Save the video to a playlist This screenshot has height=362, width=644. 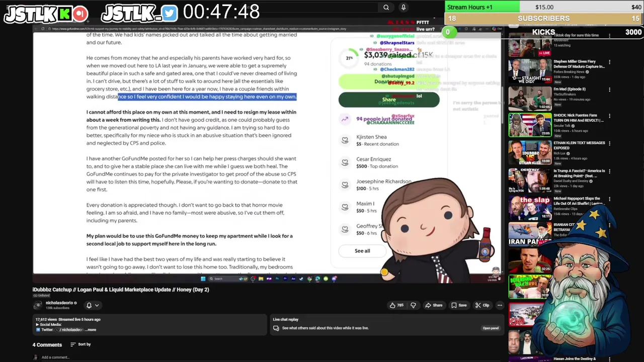pos(459,305)
